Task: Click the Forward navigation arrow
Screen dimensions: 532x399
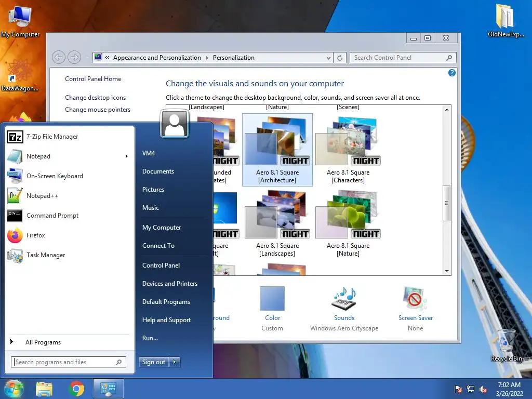Action: click(x=74, y=57)
